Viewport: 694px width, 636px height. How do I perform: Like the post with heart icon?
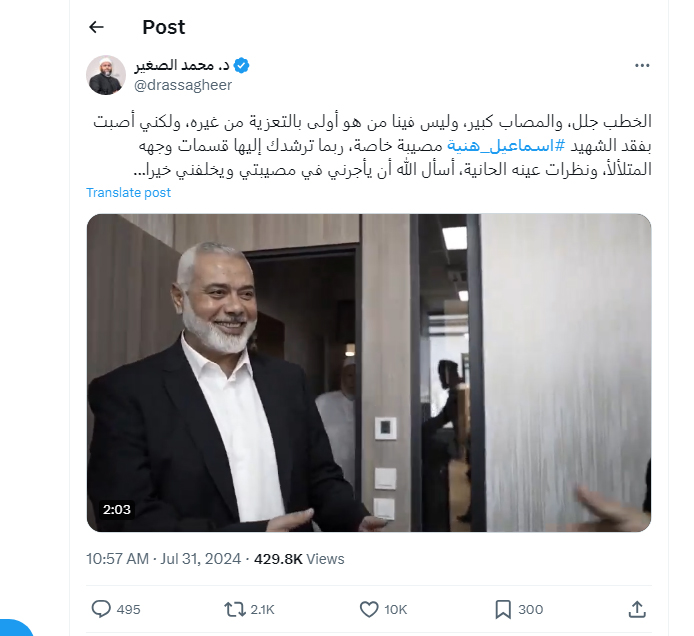(369, 609)
